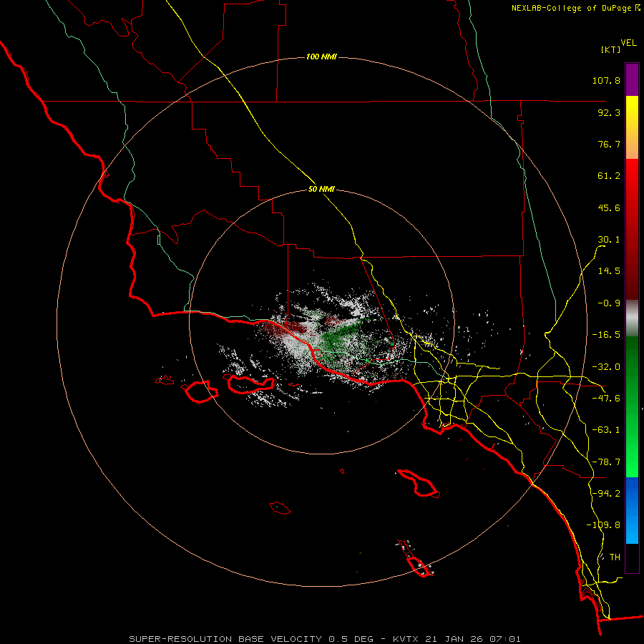Click the -94.2 velocity scale value
The width and height of the screenshot is (644, 644).
(606, 493)
